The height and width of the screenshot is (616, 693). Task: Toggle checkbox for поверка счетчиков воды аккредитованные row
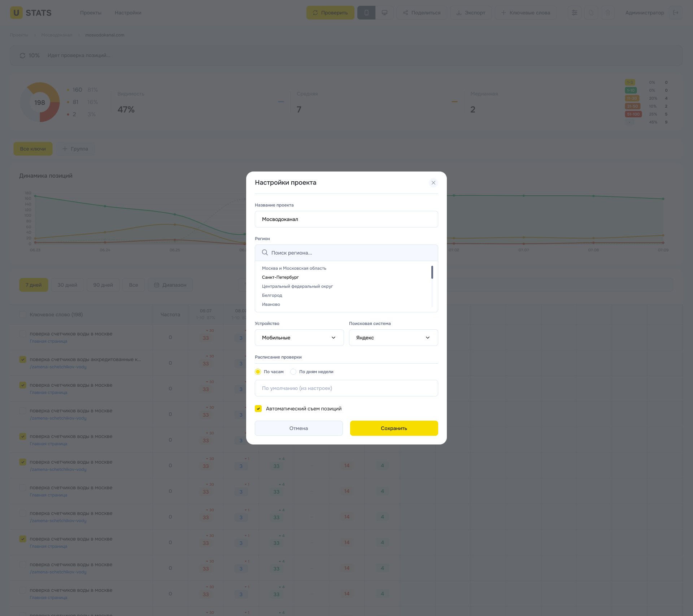point(23,360)
